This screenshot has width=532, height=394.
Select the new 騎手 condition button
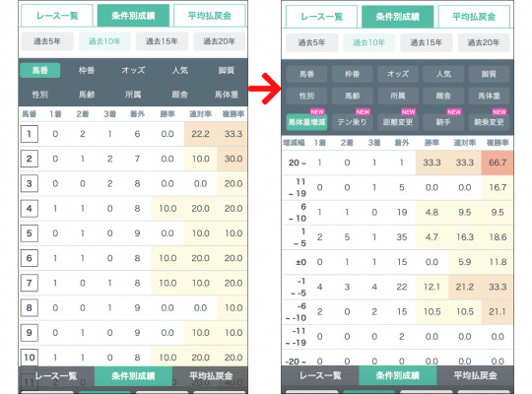pos(443,122)
